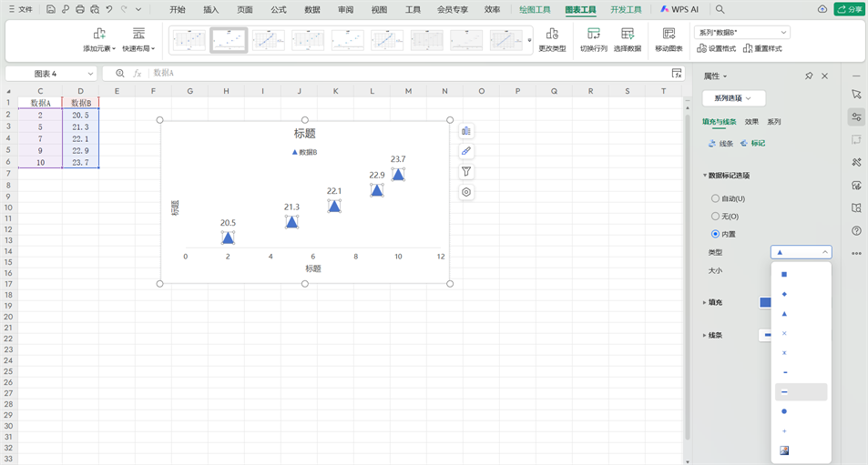Choose the circle marker from the type list
Image resolution: width=868 pixels, height=465 pixels.
(784, 411)
